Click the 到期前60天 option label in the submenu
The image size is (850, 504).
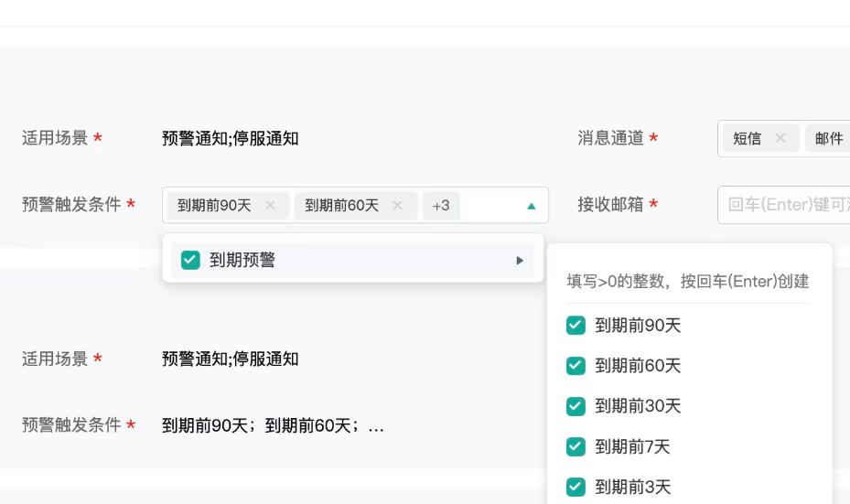[638, 366]
